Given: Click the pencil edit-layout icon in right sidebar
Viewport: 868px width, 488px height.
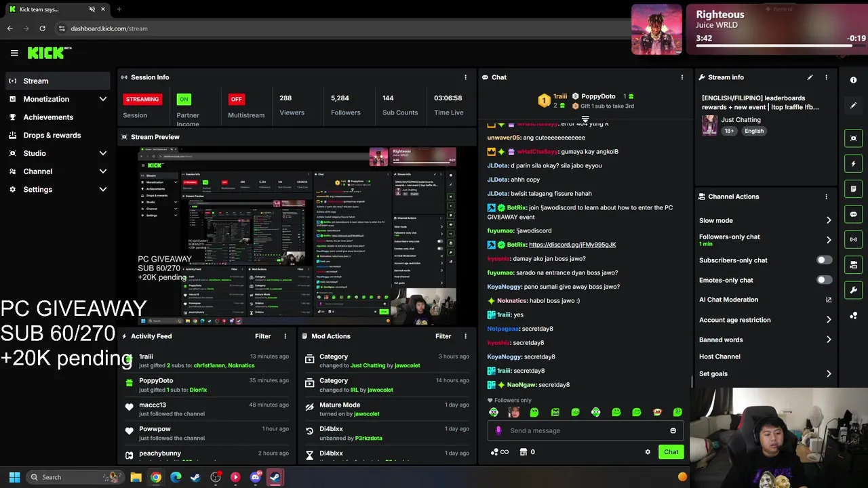Looking at the screenshot, I should click(853, 105).
